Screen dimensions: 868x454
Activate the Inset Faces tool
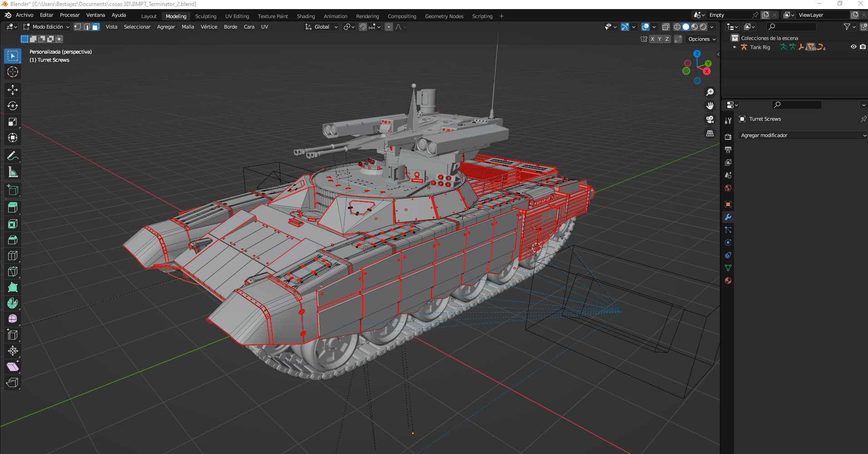(13, 224)
